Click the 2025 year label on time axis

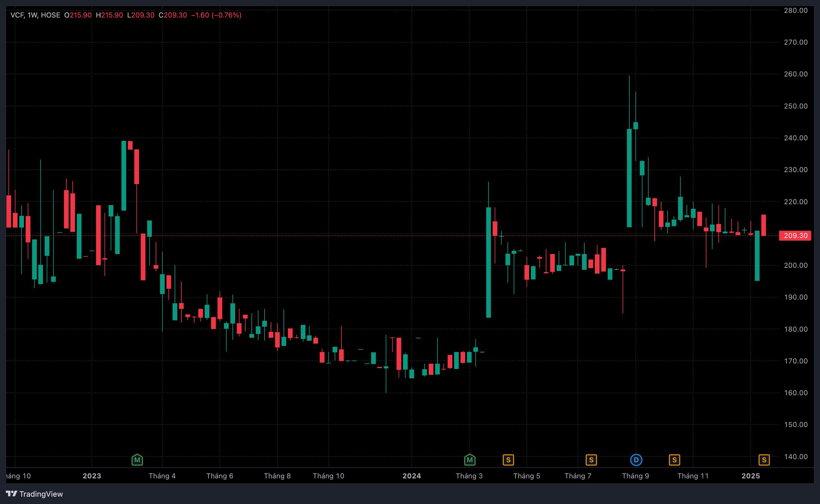point(750,476)
